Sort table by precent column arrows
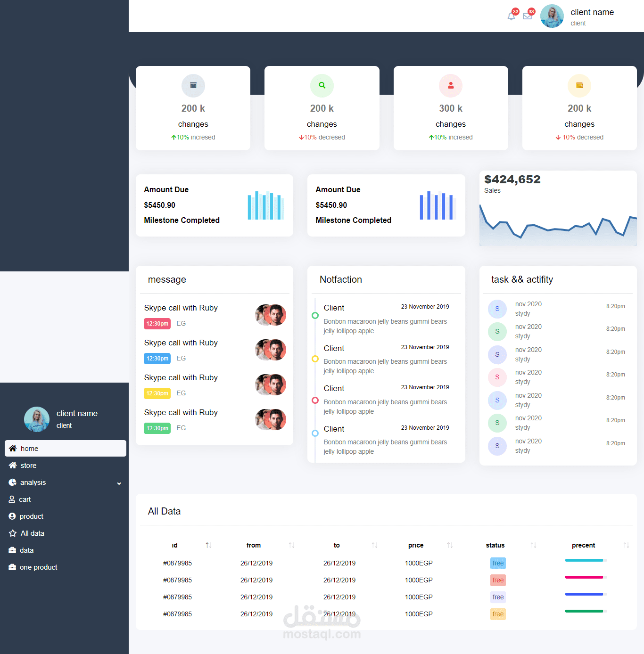This screenshot has width=644, height=654. pos(626,545)
